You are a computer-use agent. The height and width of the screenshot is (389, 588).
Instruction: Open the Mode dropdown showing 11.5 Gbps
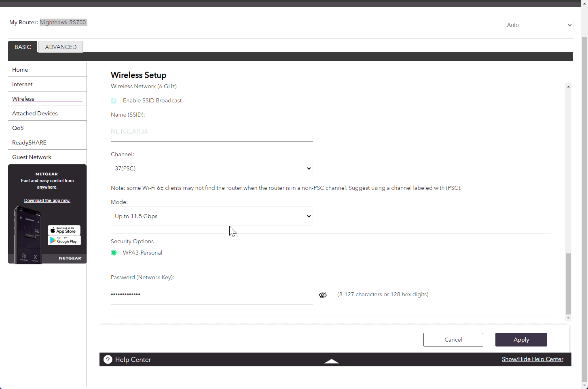tap(212, 216)
